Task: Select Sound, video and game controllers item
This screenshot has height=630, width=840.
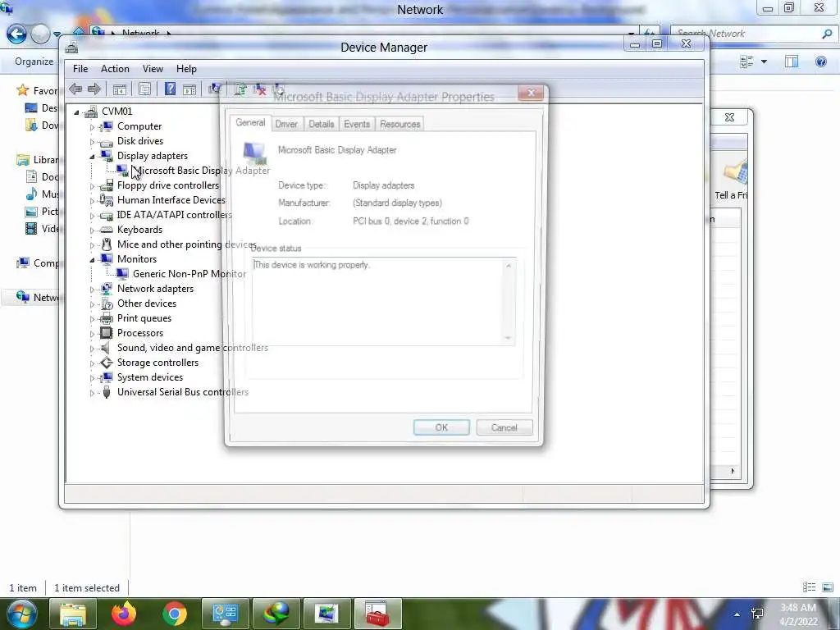Action: click(x=192, y=348)
